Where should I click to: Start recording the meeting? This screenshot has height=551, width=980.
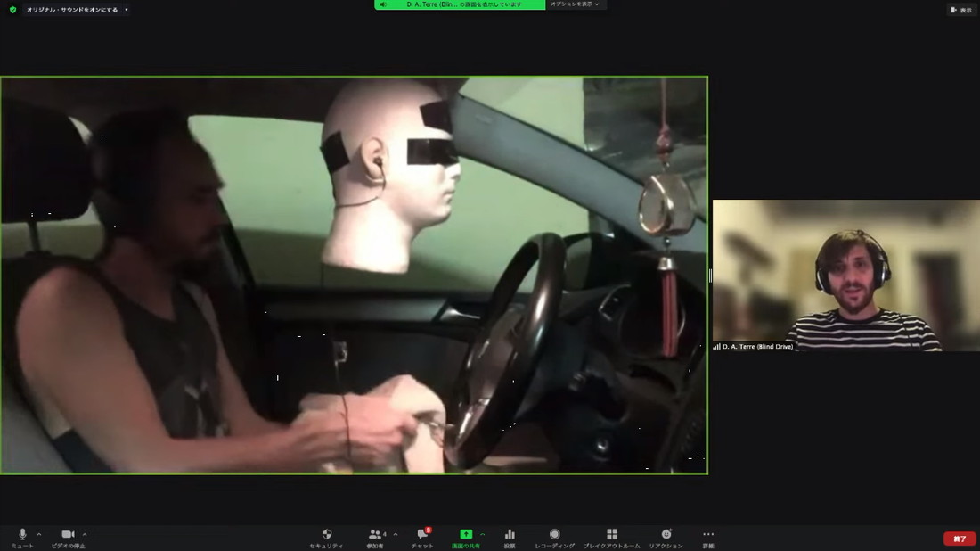click(554, 536)
